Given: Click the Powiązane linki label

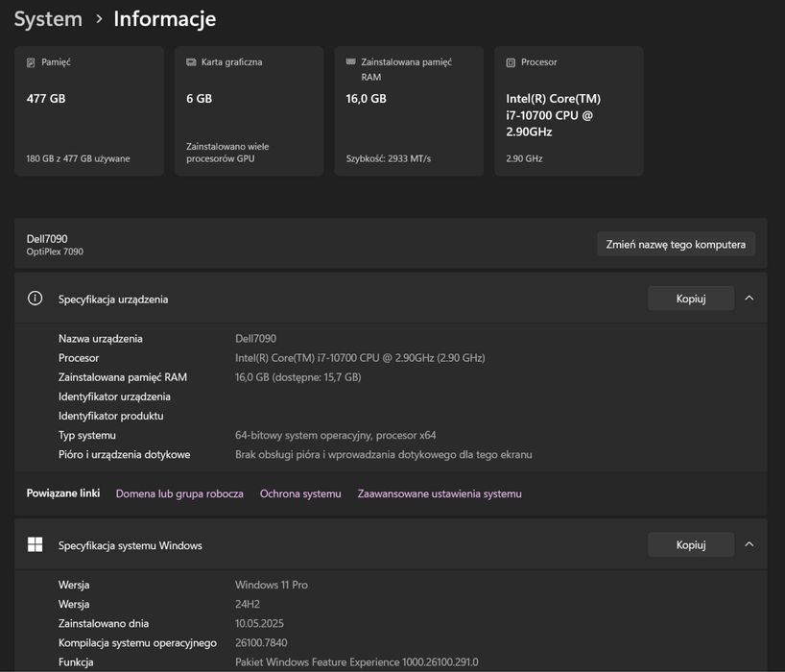Looking at the screenshot, I should [63, 493].
